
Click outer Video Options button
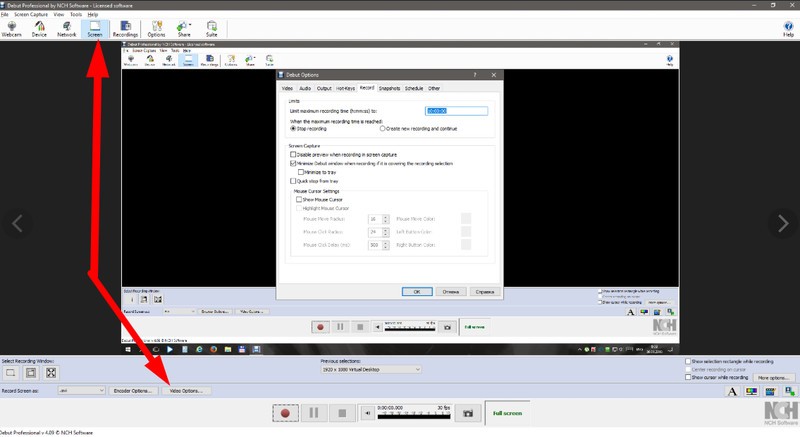pos(186,391)
